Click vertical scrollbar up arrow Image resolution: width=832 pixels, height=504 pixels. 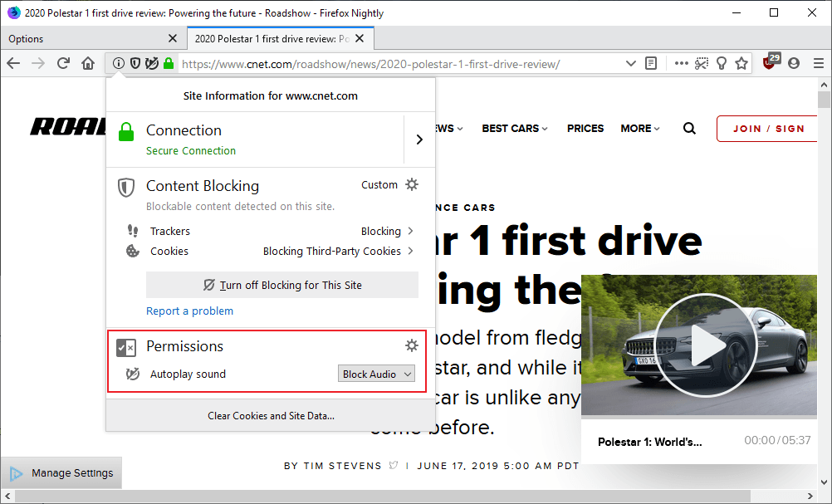(824, 85)
